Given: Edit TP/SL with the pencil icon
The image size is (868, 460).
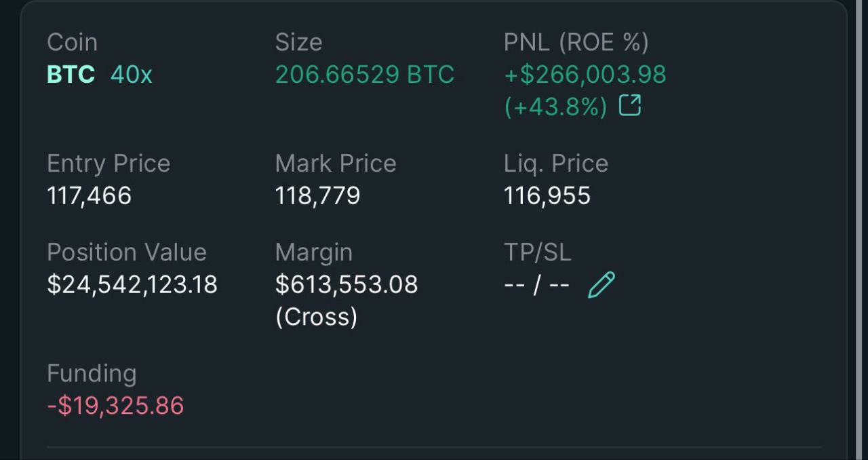Looking at the screenshot, I should 601,285.
